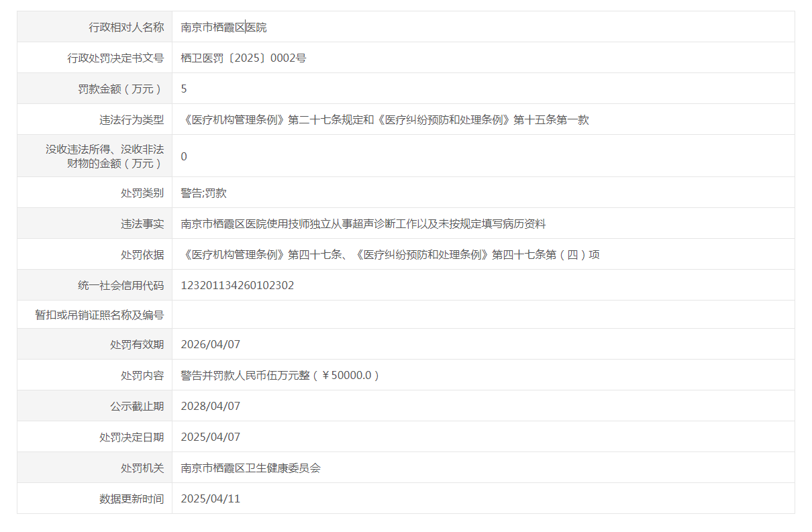This screenshot has width=812, height=532.
Task: Click the confiscated amount value 0
Action: [x=185, y=156]
